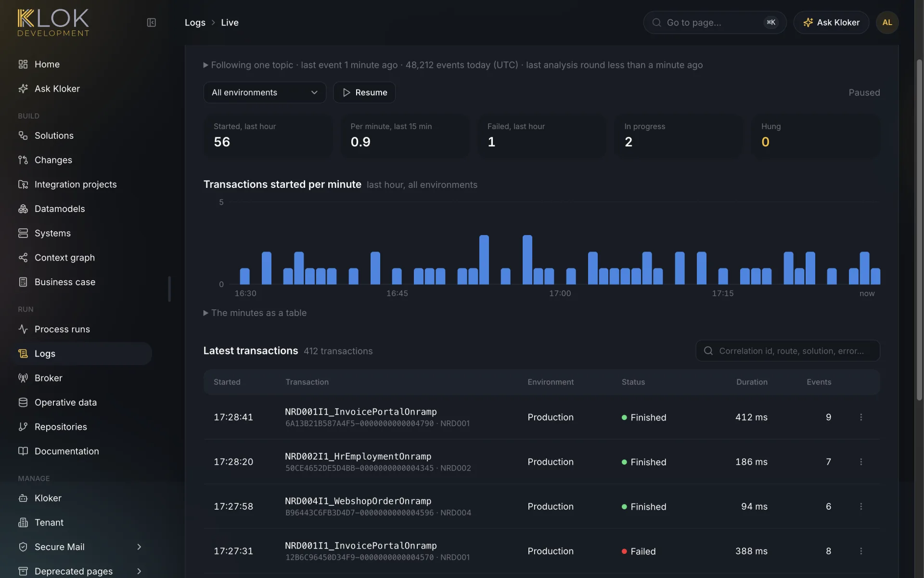Open the 17:27:31 InvoicePortalOnramp failed transaction

(541, 551)
